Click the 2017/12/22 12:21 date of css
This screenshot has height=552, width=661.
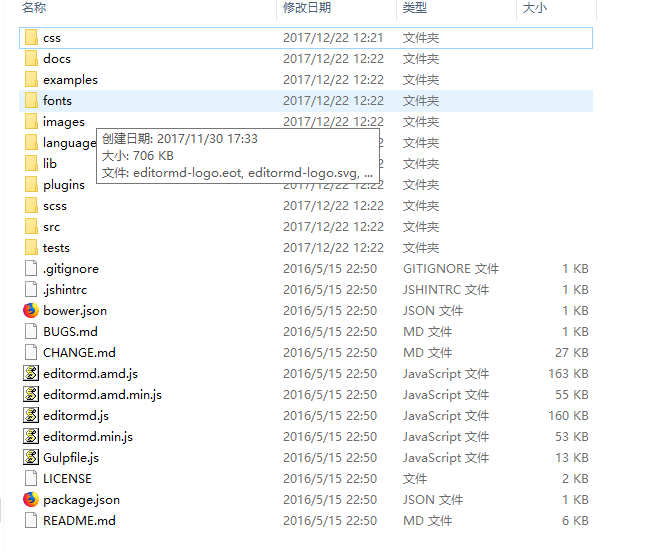[x=333, y=38]
